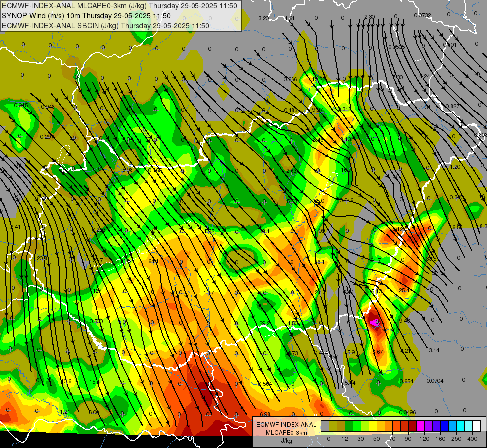Click the map value 20.8
Image resolution: width=487 pixels, height=448 pixels.
click(42, 258)
